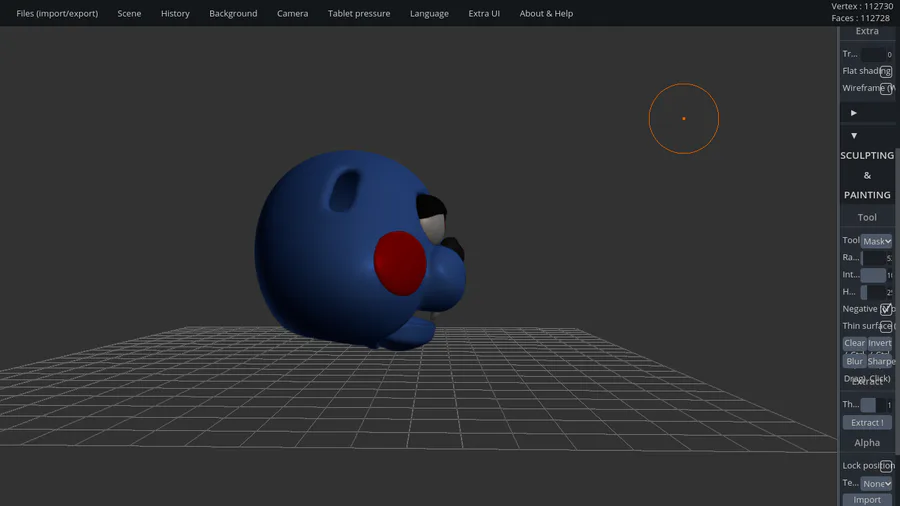Viewport: 900px width, 506px height.
Task: Click the SCULPTING & PAINTING title
Action: pyautogui.click(x=867, y=175)
